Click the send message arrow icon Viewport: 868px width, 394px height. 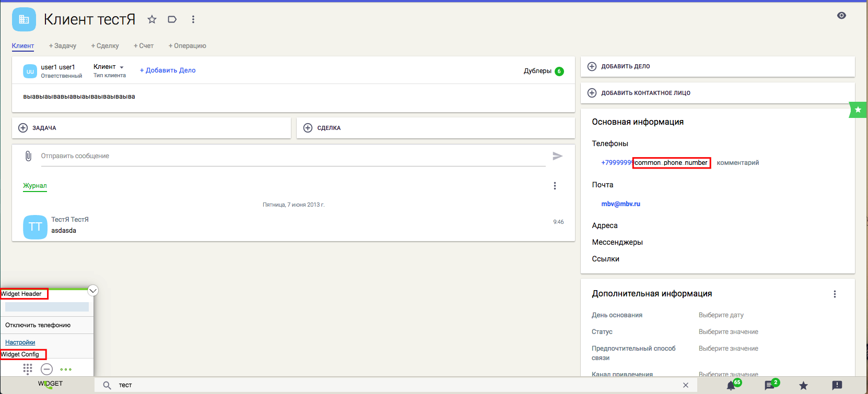tap(557, 156)
